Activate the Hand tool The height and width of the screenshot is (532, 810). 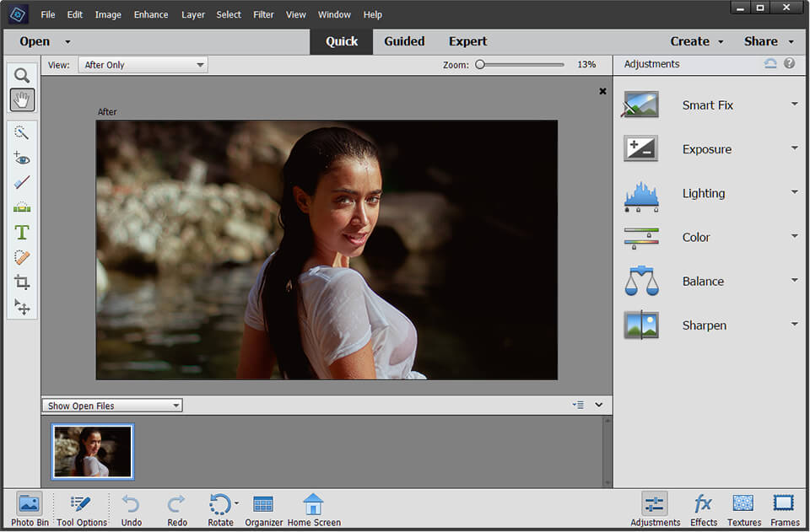click(22, 99)
